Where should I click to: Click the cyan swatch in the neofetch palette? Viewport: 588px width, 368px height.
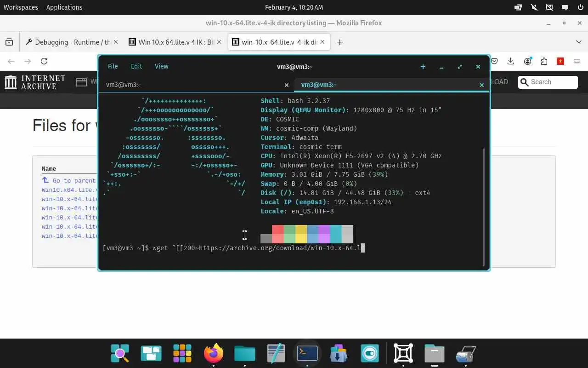(x=335, y=234)
